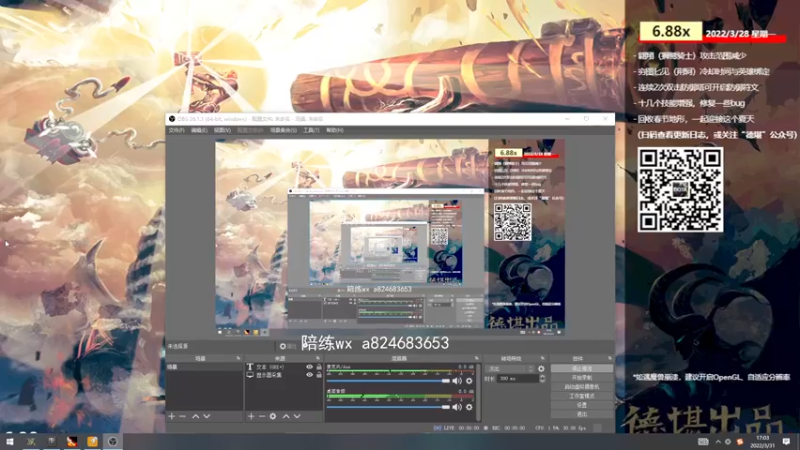Adjust second mixer channel volume slider

tap(388, 407)
